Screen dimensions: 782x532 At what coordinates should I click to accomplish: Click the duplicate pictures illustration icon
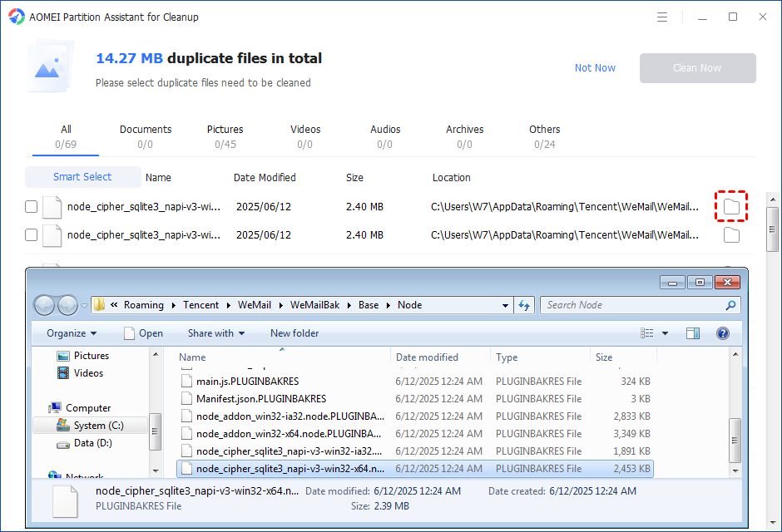pos(50,67)
